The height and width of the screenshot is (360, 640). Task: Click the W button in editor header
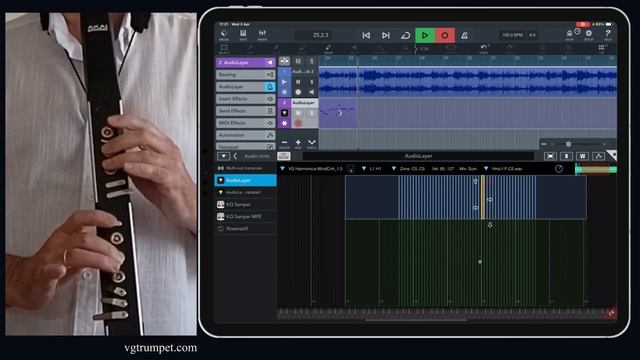pyautogui.click(x=582, y=156)
